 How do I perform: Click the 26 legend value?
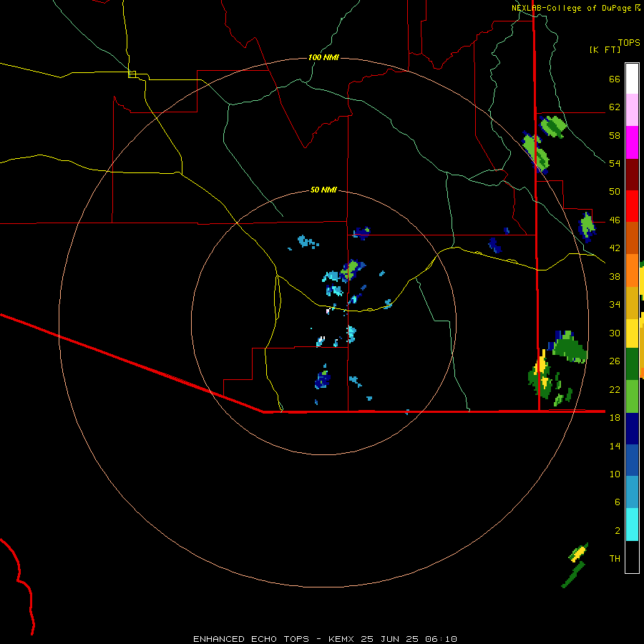click(615, 361)
